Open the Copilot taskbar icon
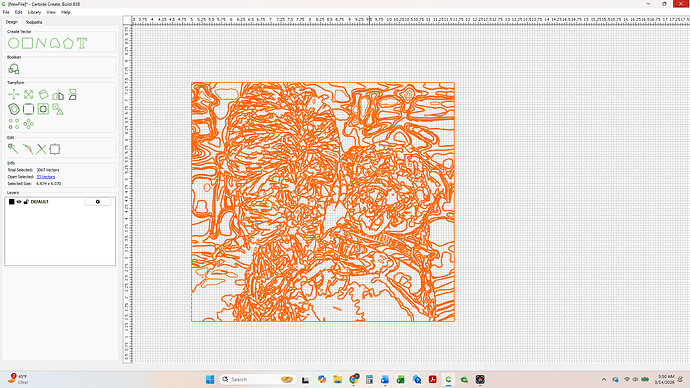The width and height of the screenshot is (690, 388). 322,379
